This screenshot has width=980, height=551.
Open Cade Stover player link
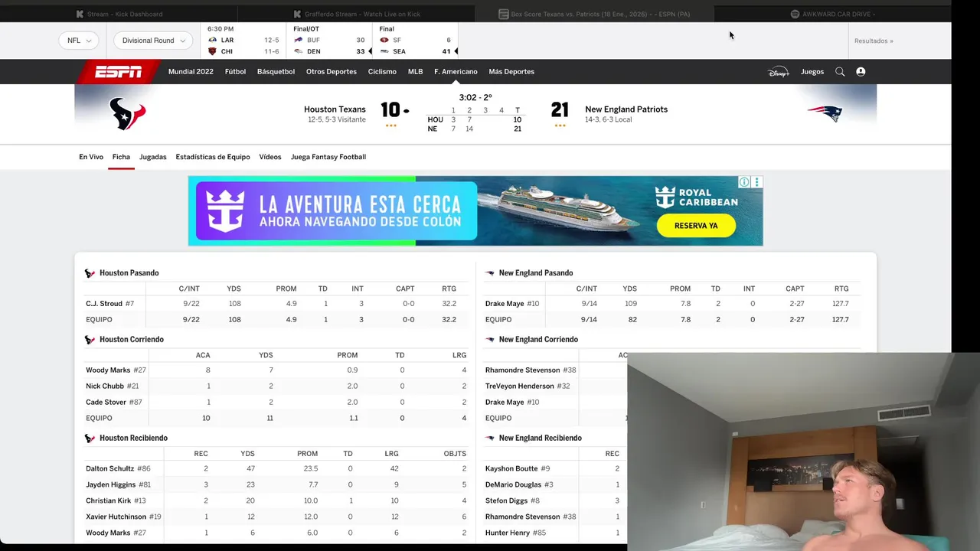(106, 403)
